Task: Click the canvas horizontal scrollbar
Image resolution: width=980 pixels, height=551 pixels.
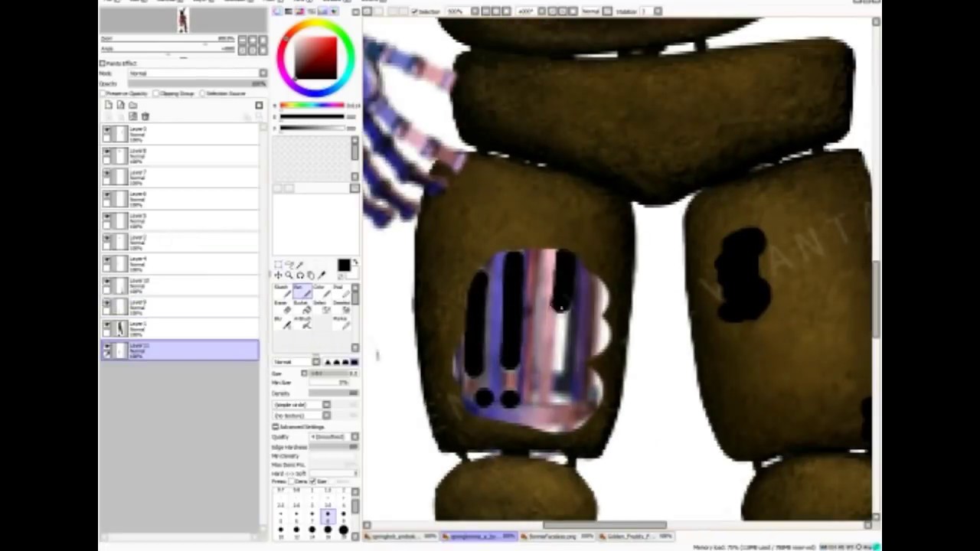Action: point(605,525)
